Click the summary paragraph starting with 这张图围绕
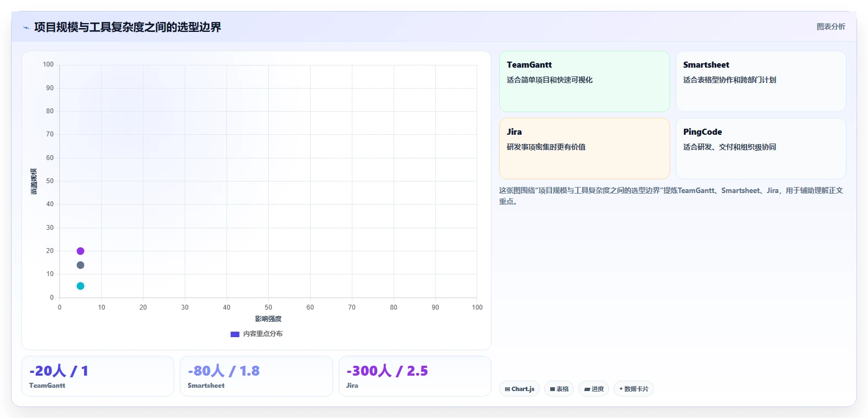 (x=671, y=196)
